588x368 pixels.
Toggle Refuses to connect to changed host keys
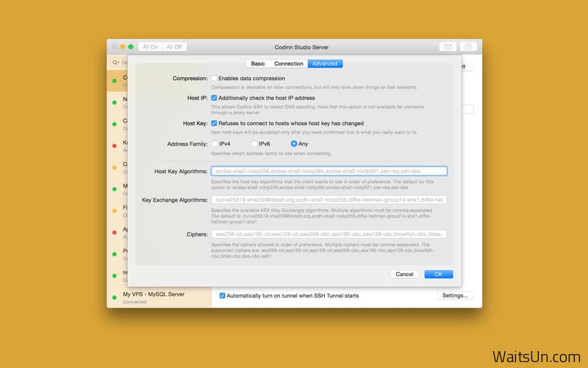pyautogui.click(x=214, y=123)
